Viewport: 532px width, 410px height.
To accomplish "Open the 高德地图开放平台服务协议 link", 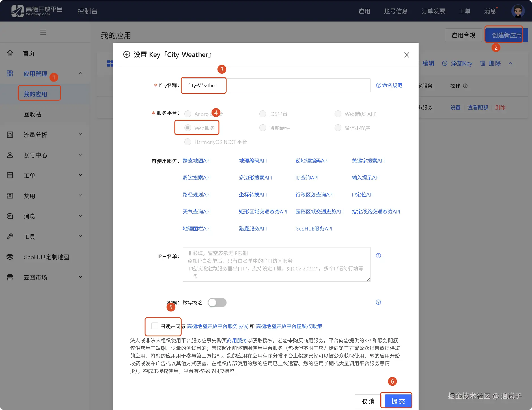I will point(217,326).
